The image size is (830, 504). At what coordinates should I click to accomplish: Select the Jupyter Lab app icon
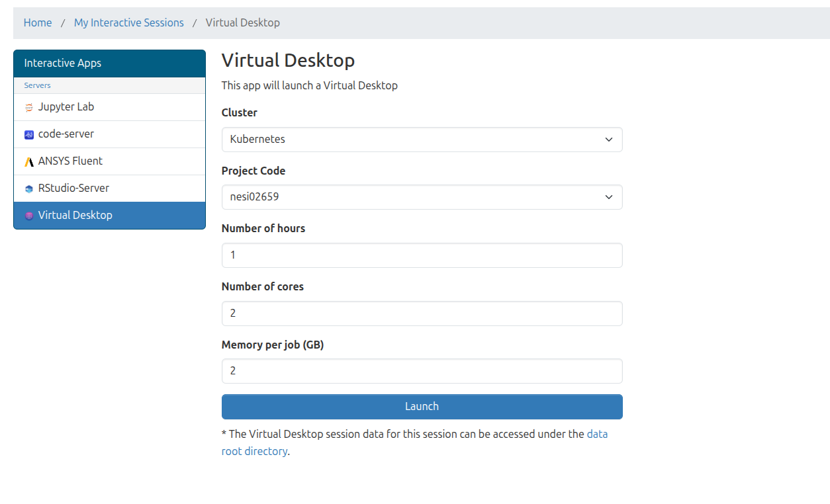click(29, 106)
